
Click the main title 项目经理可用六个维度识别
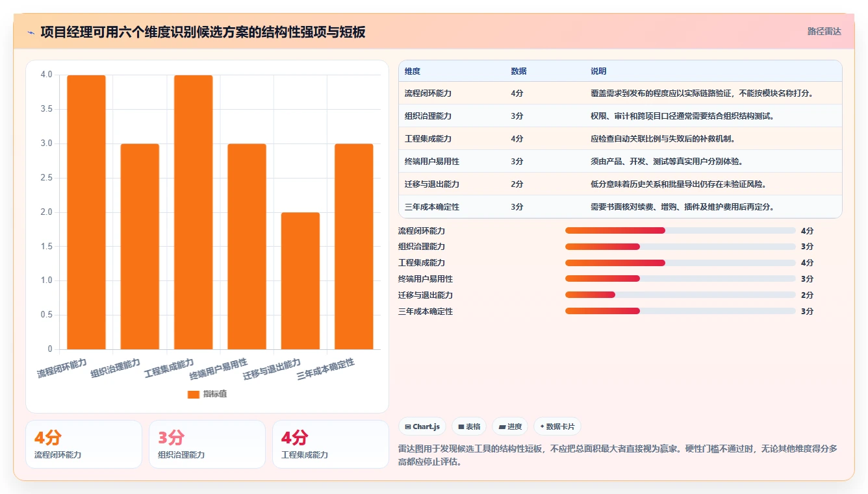tap(203, 32)
